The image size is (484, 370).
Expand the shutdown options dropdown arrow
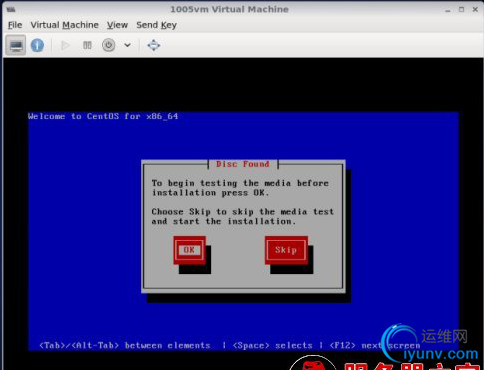coord(127,45)
